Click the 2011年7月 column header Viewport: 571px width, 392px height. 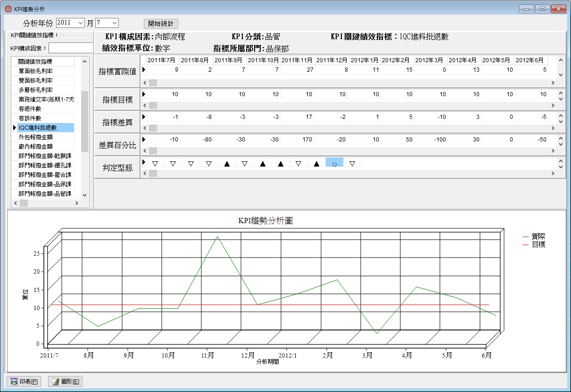tap(163, 60)
